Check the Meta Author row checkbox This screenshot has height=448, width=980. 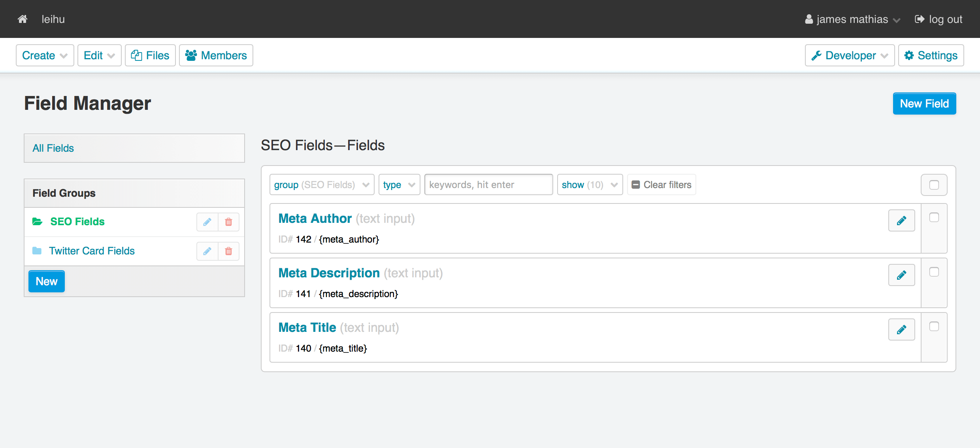coord(934,218)
